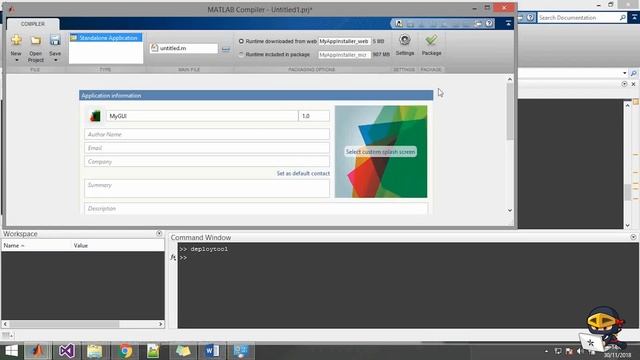Screen dimensions: 640x360
Task: Click the New project icon
Action: pos(16,40)
